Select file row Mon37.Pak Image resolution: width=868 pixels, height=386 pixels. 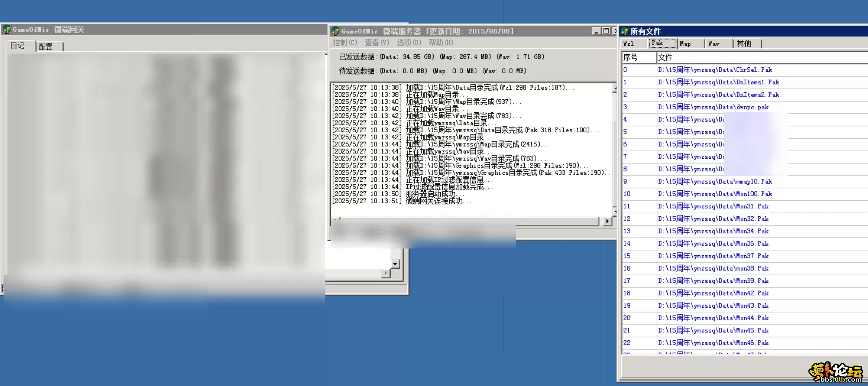point(745,256)
